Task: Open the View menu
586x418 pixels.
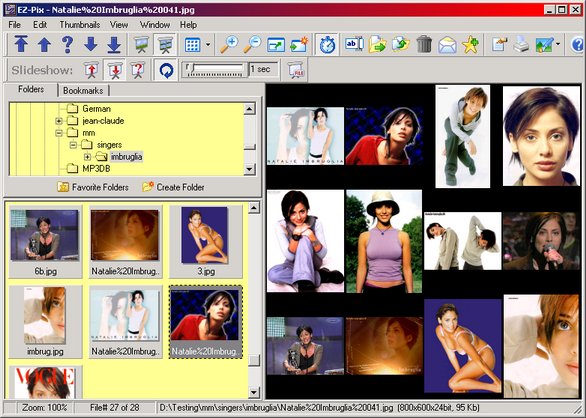Action: pyautogui.click(x=119, y=25)
